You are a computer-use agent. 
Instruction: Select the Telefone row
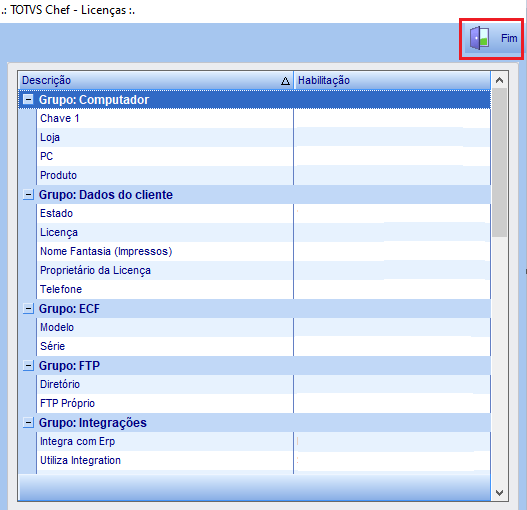click(264, 289)
